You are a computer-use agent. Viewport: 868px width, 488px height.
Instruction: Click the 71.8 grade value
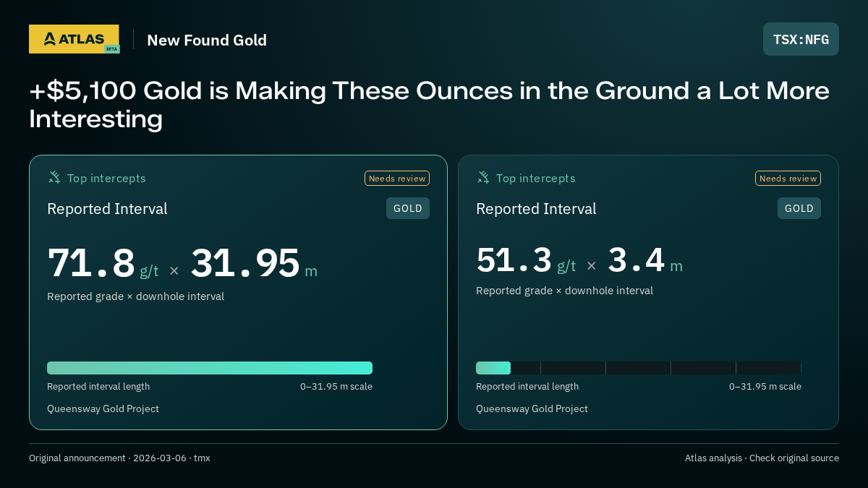click(x=91, y=262)
